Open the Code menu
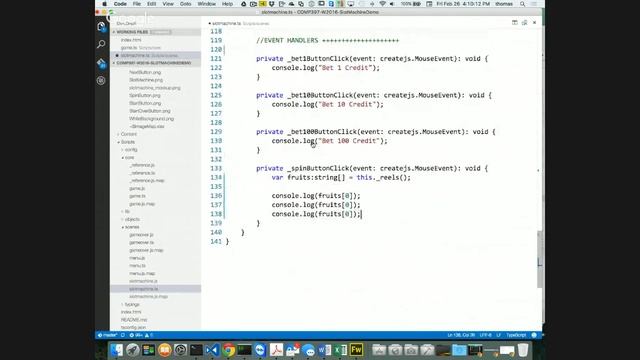Screen dimensions: 640x360 pyautogui.click(x=120, y=4)
